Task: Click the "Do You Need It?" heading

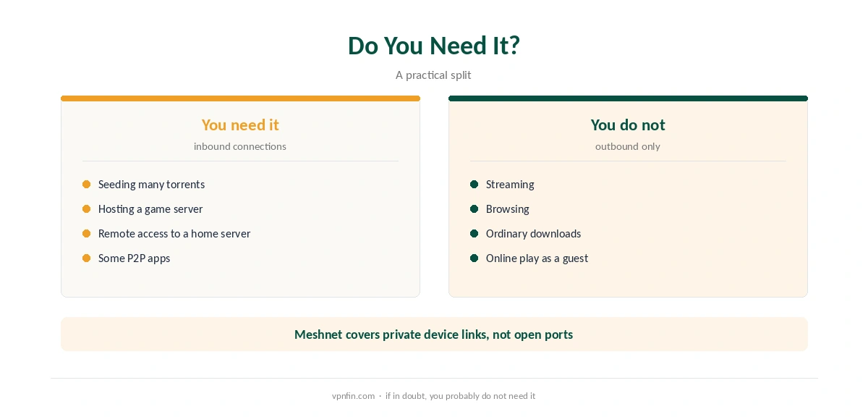Action: click(x=434, y=46)
